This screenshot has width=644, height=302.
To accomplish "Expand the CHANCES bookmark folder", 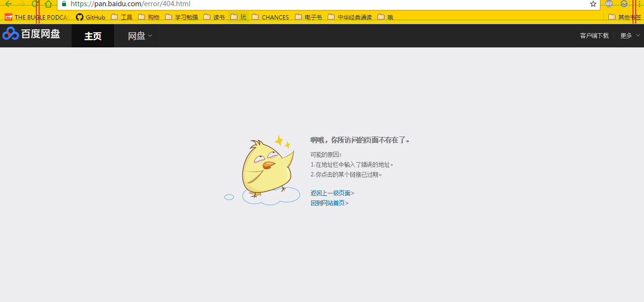I will [x=270, y=17].
